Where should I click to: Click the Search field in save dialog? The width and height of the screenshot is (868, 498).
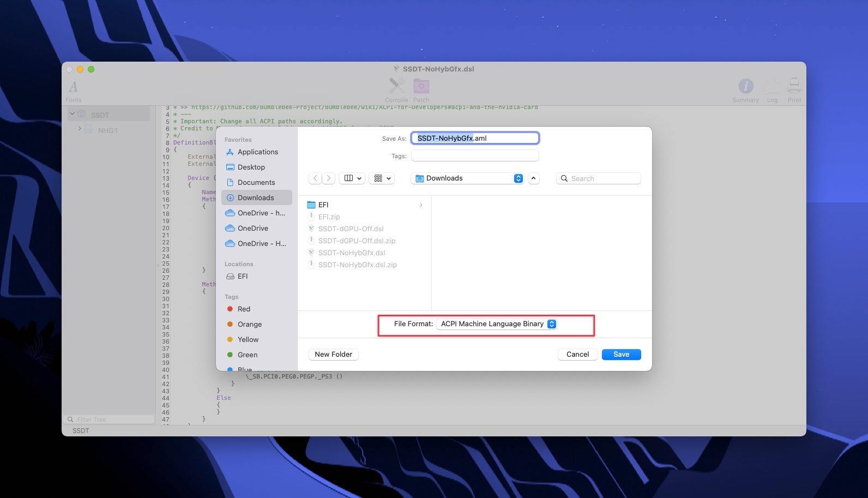coord(599,178)
